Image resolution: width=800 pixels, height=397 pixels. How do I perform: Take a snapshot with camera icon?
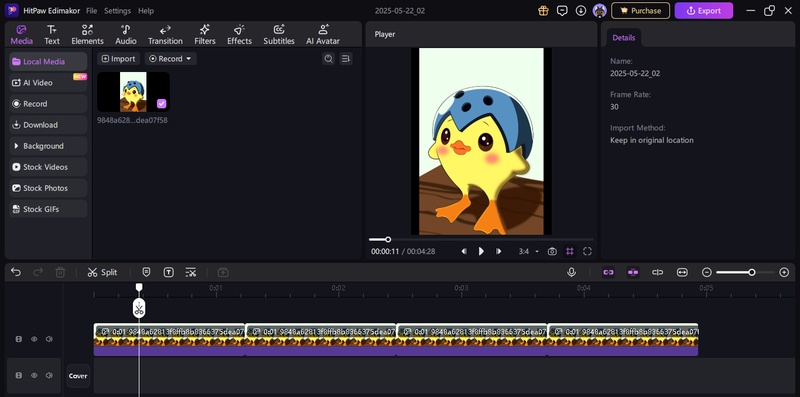552,252
